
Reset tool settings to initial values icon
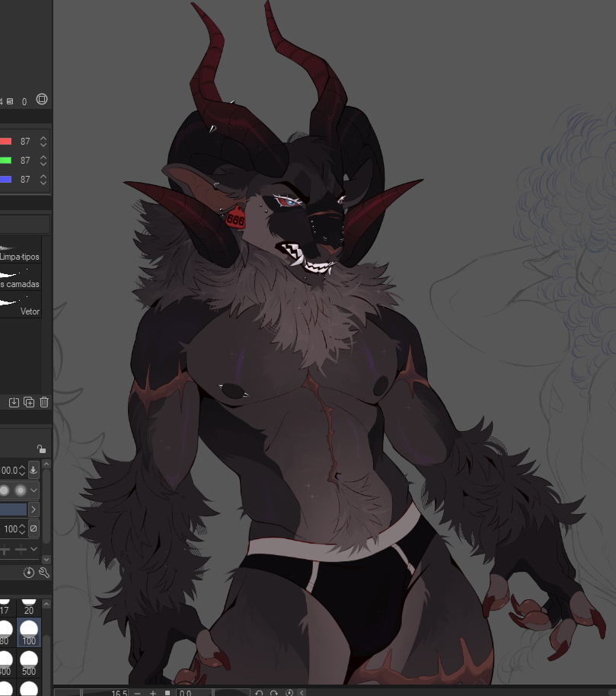(x=29, y=572)
